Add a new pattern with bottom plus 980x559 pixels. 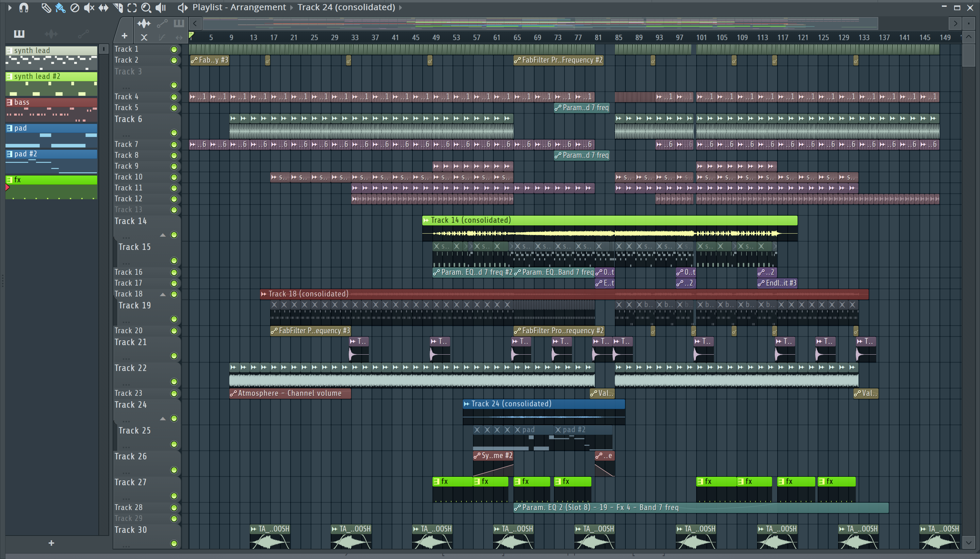tap(51, 543)
